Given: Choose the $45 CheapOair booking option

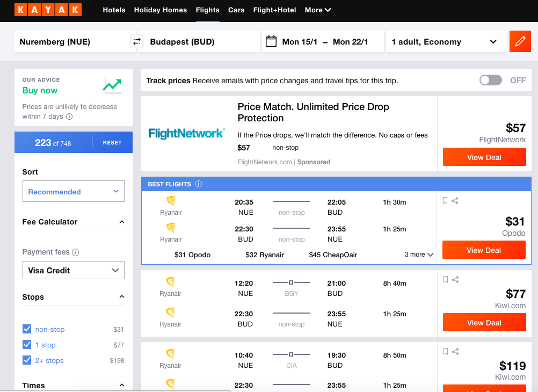Looking at the screenshot, I should [333, 255].
